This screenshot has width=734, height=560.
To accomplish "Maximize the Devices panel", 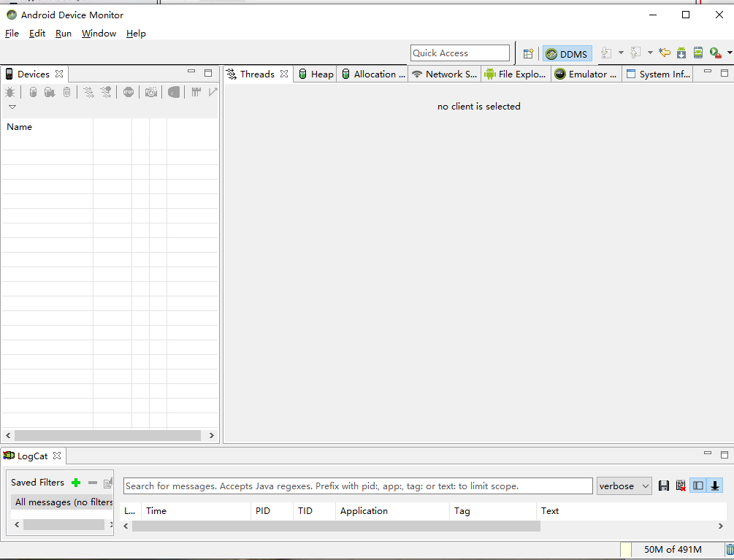I will (208, 73).
